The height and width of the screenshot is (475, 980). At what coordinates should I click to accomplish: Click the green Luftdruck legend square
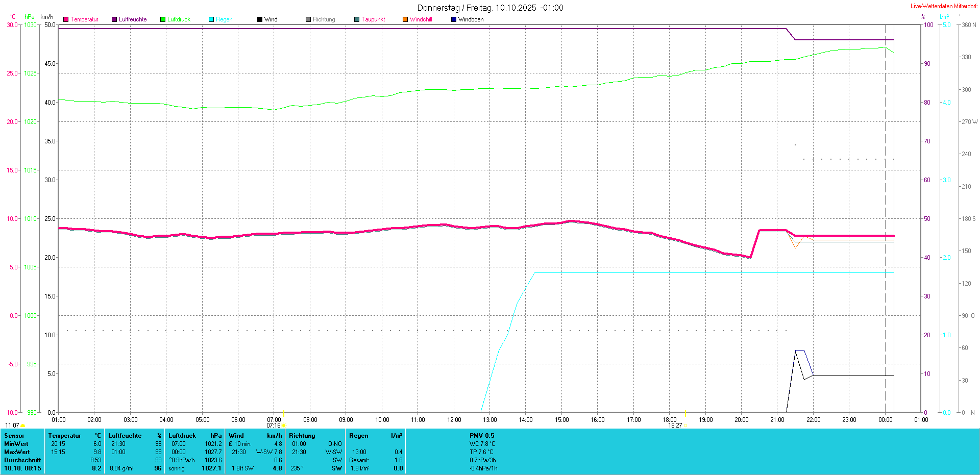click(163, 19)
